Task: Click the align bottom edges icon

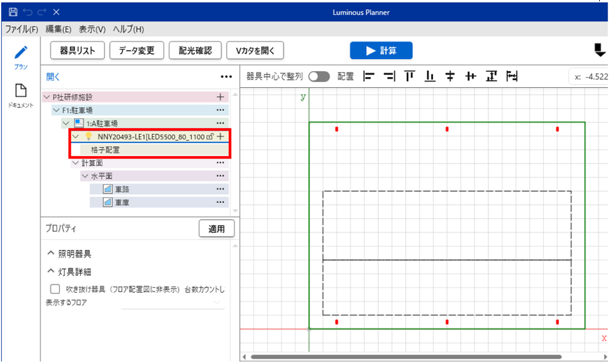Action: click(430, 76)
